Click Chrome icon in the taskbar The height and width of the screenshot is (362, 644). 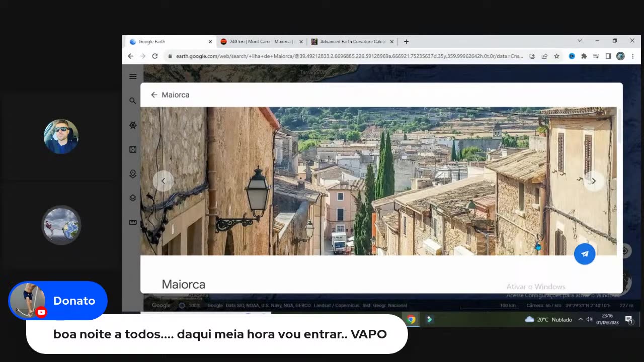tap(411, 319)
